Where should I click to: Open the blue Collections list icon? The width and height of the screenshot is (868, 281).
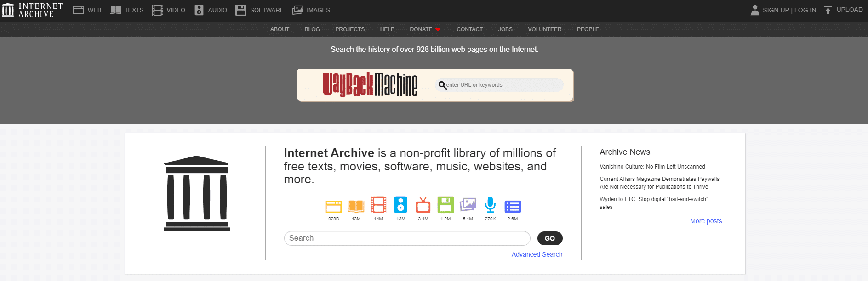coord(513,207)
